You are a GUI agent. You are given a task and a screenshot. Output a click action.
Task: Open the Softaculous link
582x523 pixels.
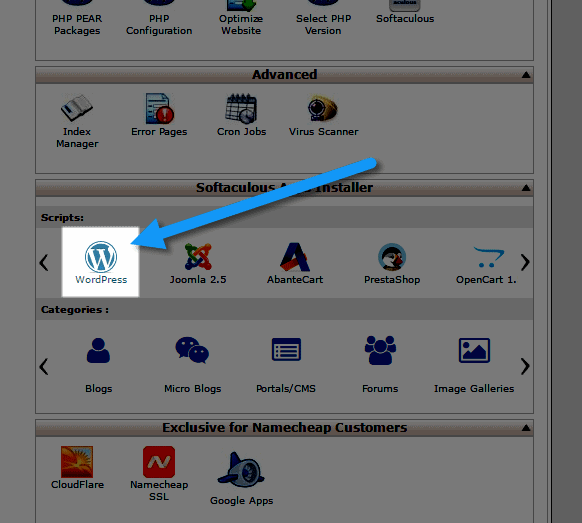click(405, 19)
